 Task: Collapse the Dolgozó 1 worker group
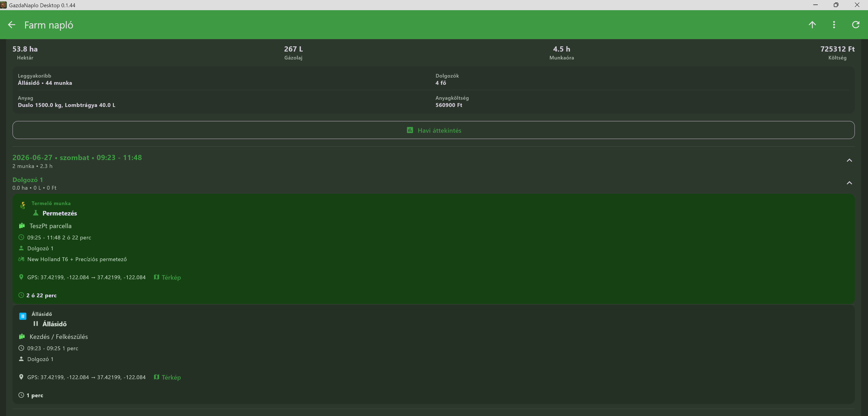[849, 183]
